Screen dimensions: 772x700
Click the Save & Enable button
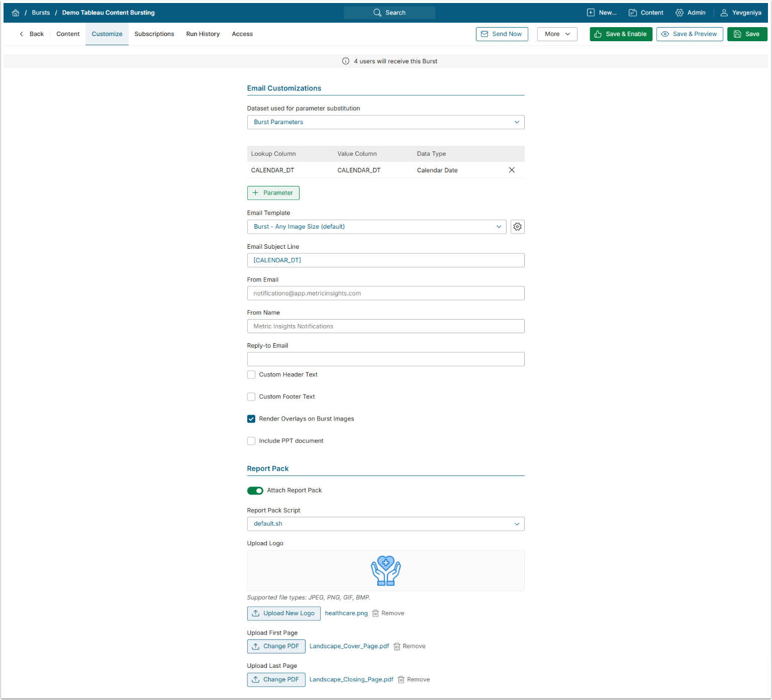(x=621, y=34)
